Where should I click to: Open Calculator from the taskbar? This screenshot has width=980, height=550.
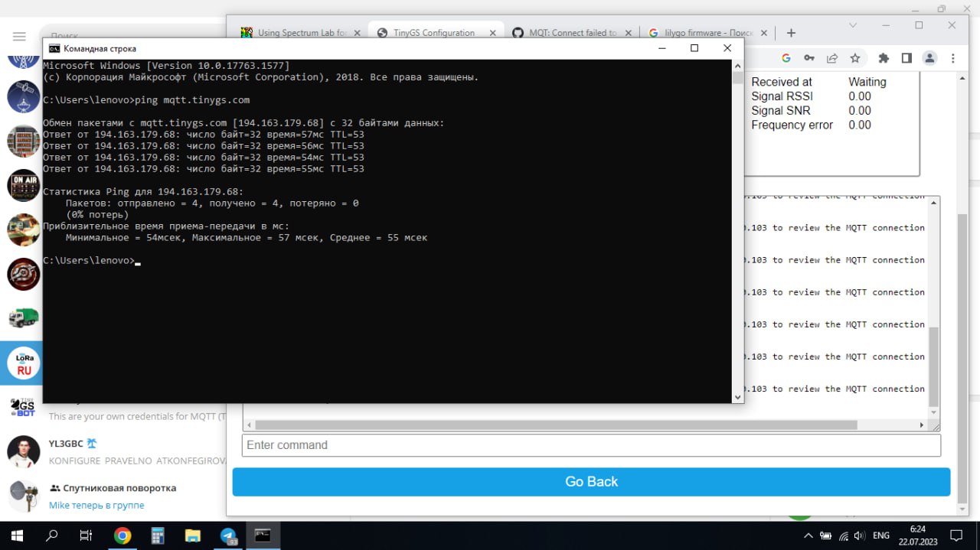click(x=158, y=535)
